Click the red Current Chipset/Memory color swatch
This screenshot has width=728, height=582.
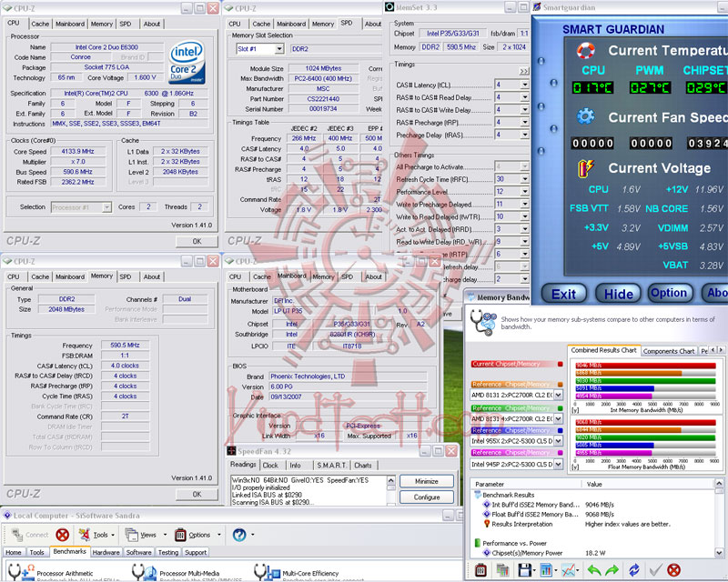pos(561,365)
